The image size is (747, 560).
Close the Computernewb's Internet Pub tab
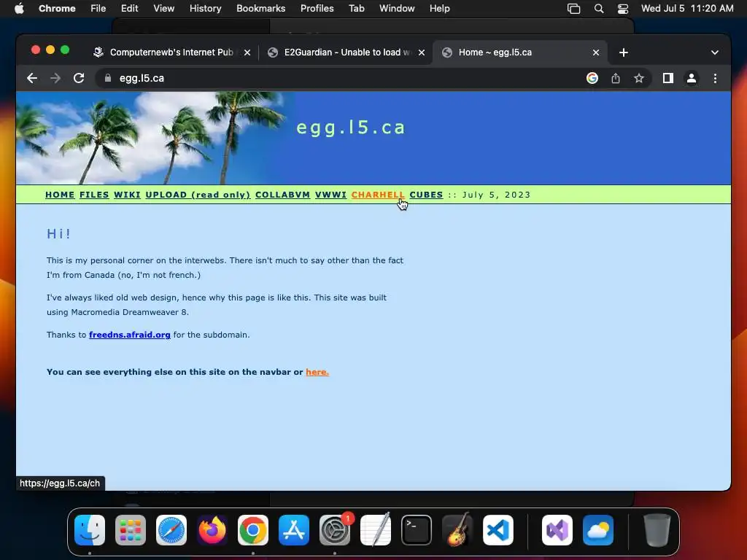tap(247, 52)
